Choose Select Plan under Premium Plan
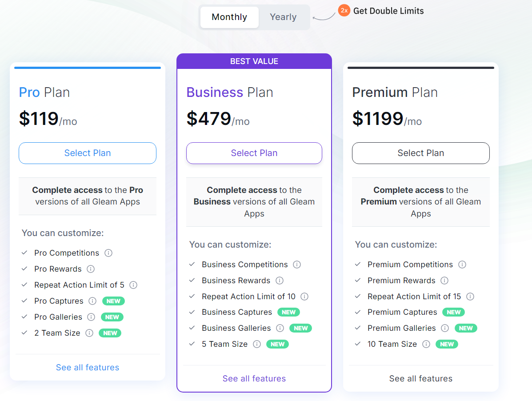 point(420,153)
